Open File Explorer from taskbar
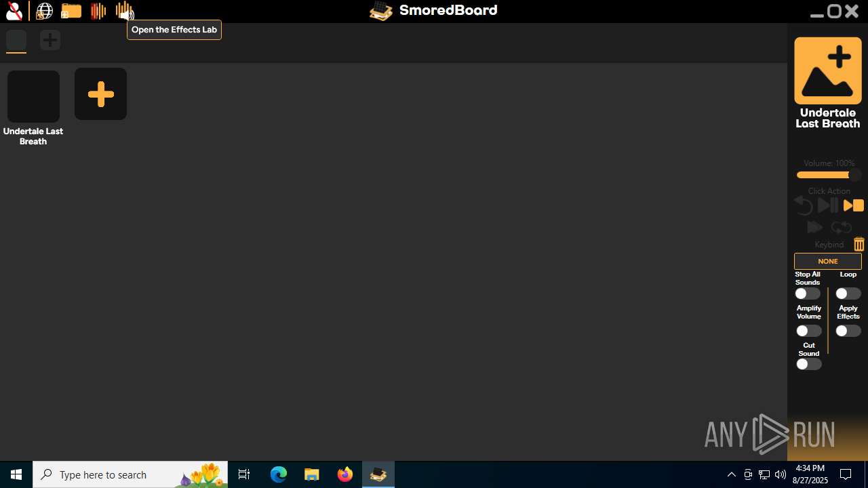Image resolution: width=868 pixels, height=488 pixels. pos(311,474)
